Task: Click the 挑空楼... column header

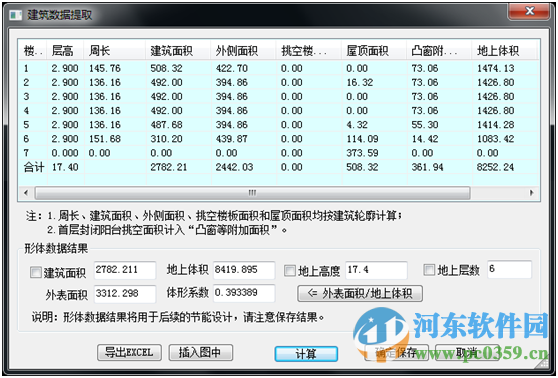Action: pyautogui.click(x=309, y=51)
